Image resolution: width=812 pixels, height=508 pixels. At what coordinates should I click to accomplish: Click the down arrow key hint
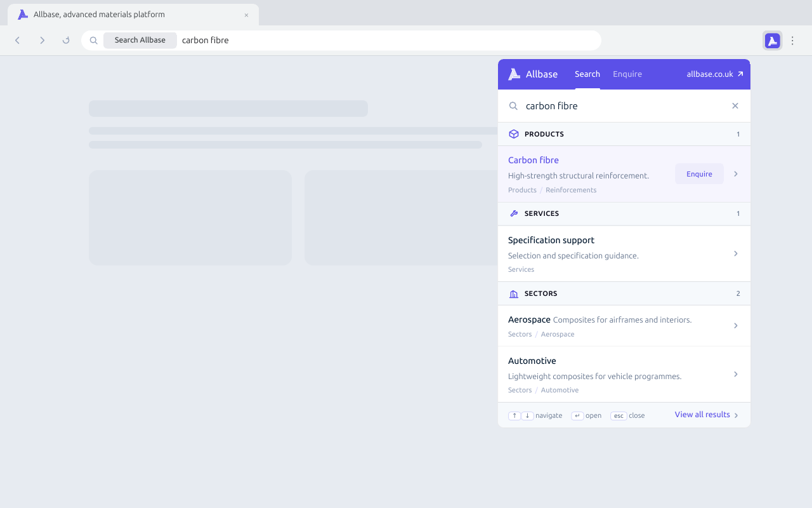point(527,416)
